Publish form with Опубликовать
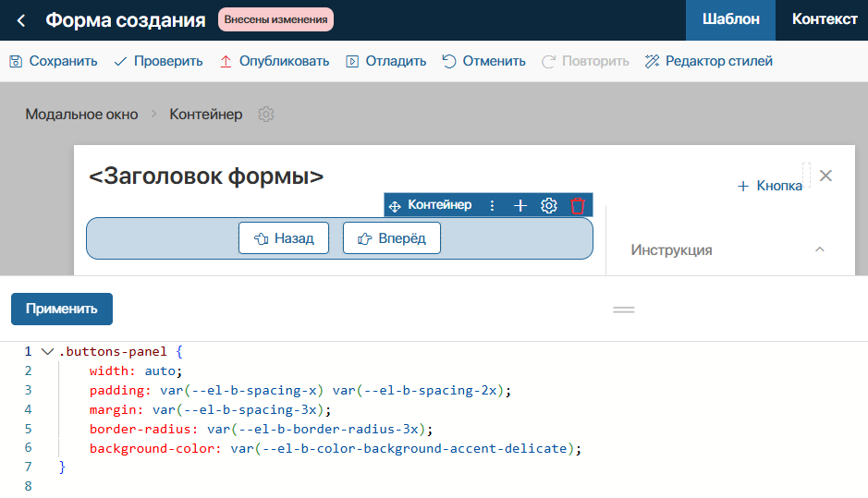 coord(275,61)
